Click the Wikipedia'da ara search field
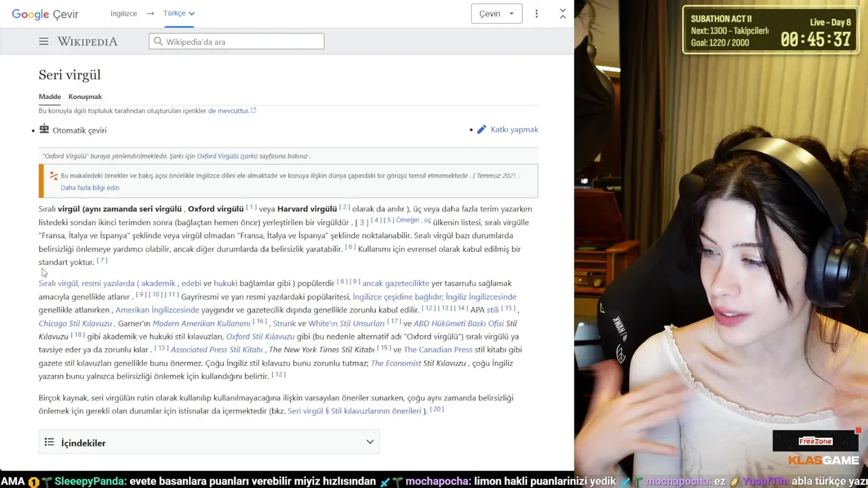 click(x=237, y=41)
